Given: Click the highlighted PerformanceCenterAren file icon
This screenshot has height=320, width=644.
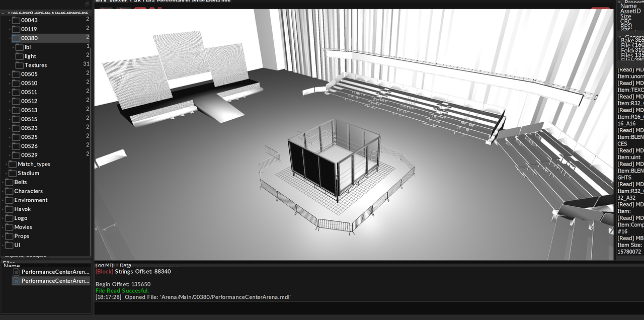Looking at the screenshot, I should 17,281.
